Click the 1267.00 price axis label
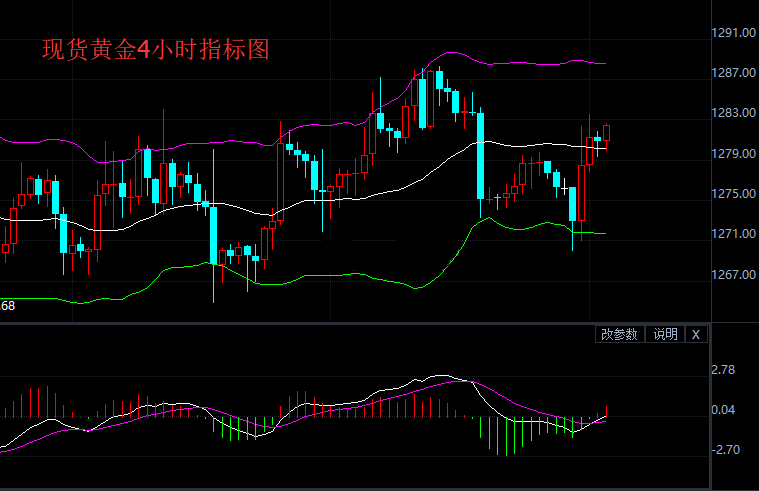 point(733,274)
